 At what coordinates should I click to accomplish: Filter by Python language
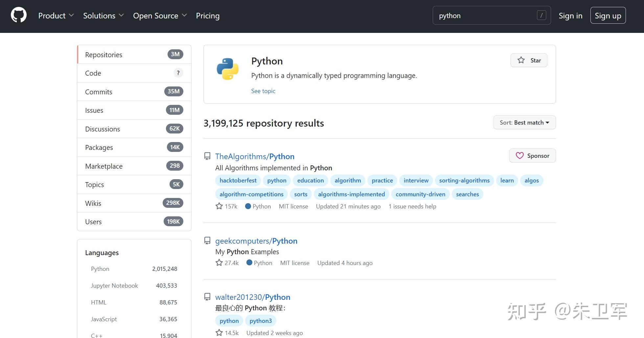pos(134,269)
